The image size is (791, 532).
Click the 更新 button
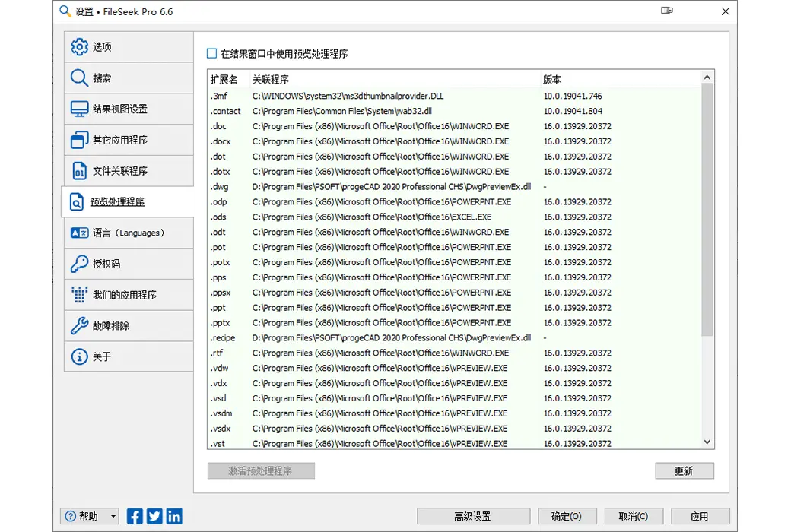tap(685, 470)
